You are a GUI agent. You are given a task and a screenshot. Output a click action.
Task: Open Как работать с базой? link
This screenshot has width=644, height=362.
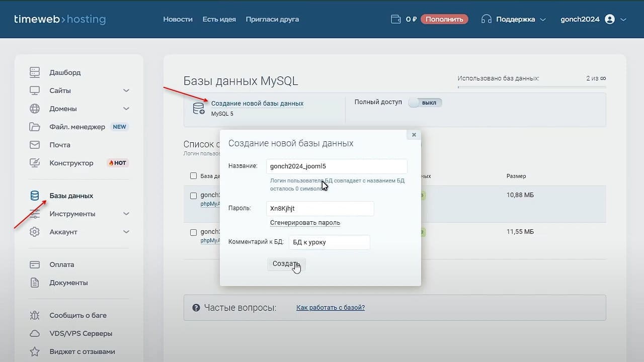coord(331,307)
